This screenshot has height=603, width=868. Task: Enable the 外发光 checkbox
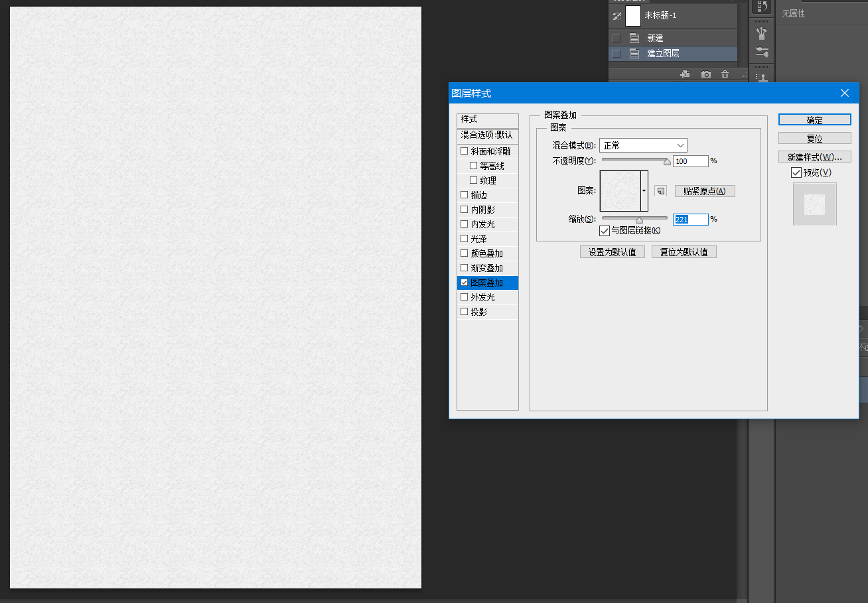pyautogui.click(x=465, y=297)
